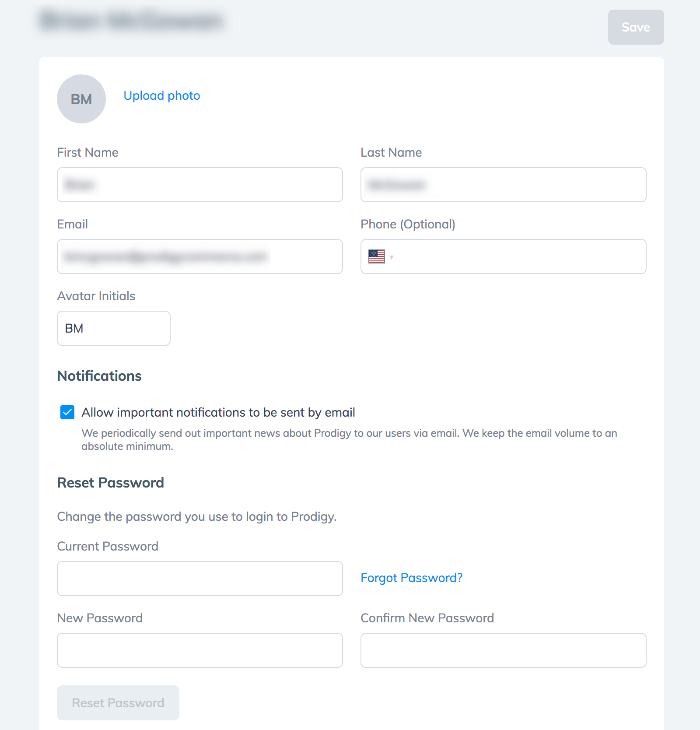The width and height of the screenshot is (700, 730).
Task: Click the Current Password field
Action: [200, 579]
